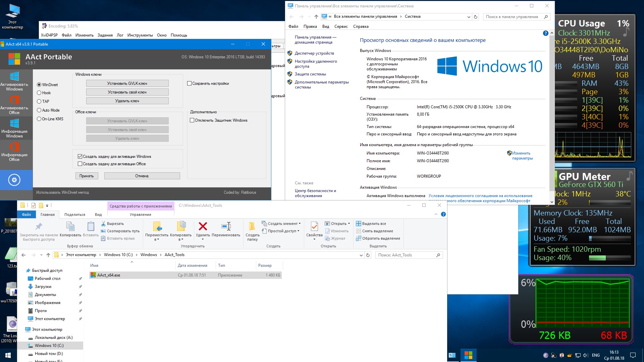Click the Pin to Quick access icon in Explorer ribbon

(39, 227)
